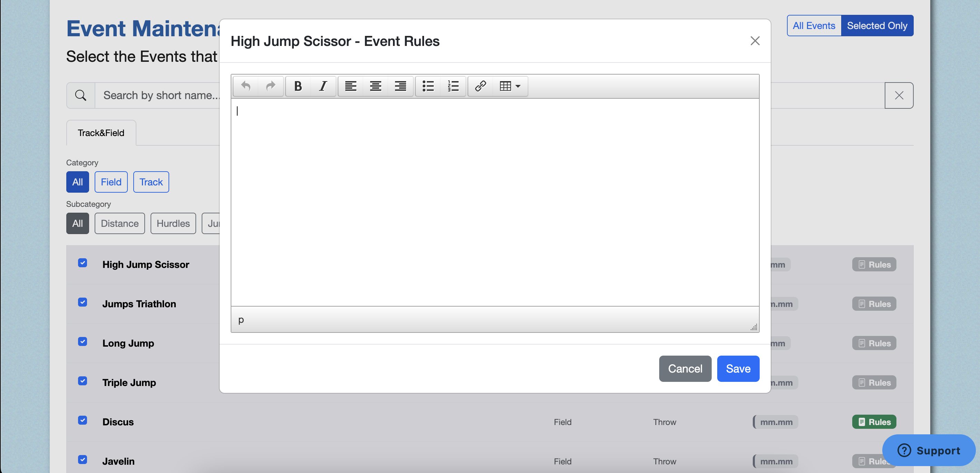Align text right
The image size is (980, 473).
(x=400, y=86)
